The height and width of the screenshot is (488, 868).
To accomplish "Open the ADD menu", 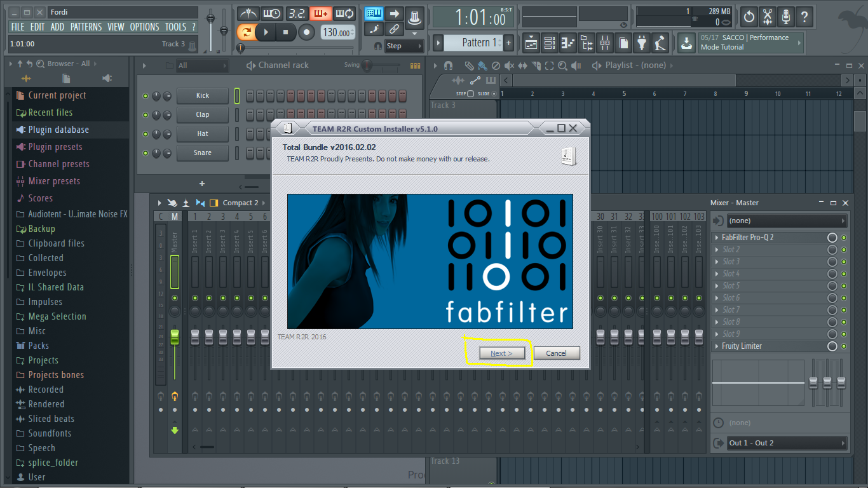I will pos(58,27).
